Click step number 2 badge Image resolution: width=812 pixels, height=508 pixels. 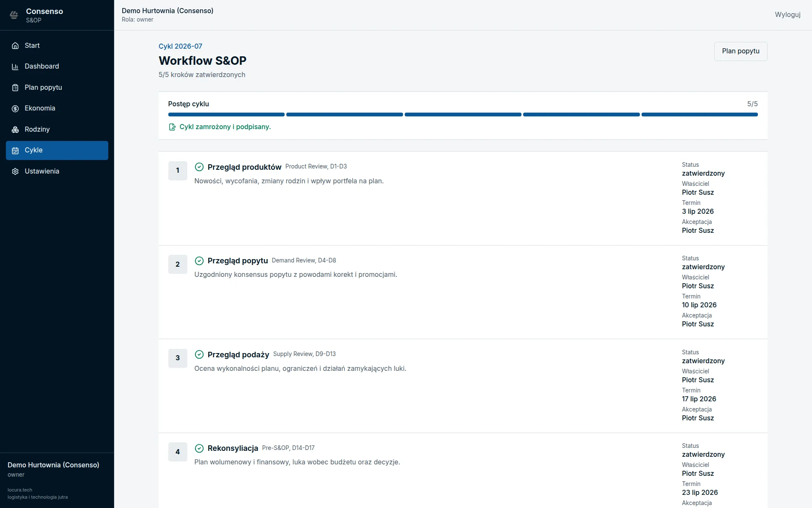[178, 265]
